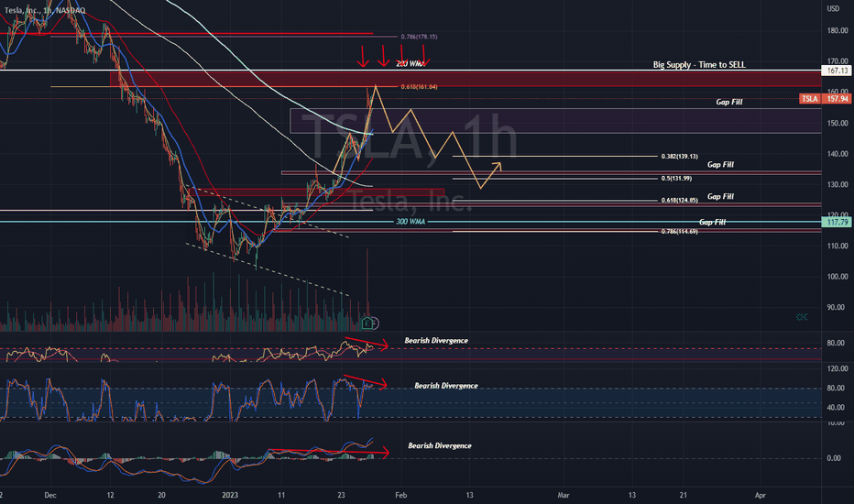The image size is (854, 504).
Task: Click the Dec date on time axis
Action: pos(50,495)
